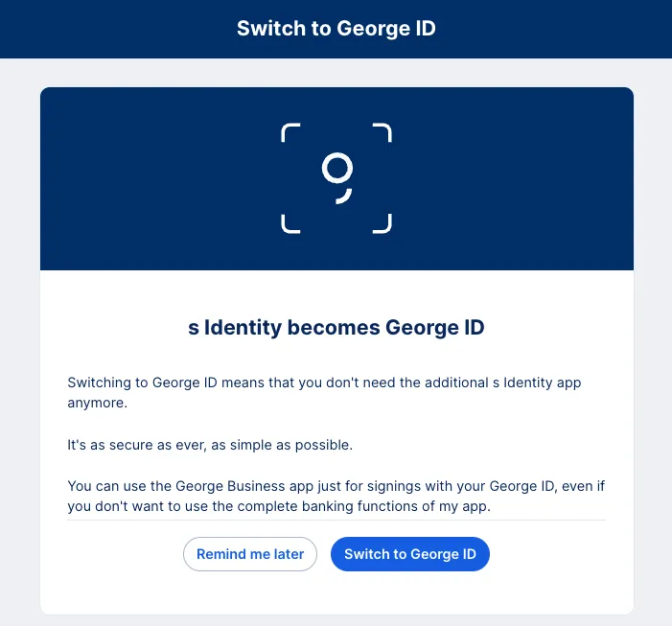Click the divider line above the buttons
Viewport: 672px width, 626px height.
336,521
